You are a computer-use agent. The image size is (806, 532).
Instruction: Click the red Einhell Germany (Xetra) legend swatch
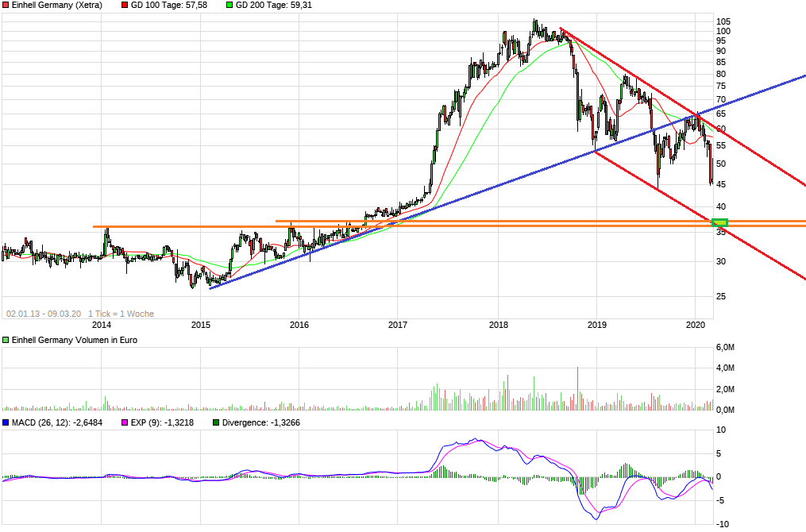pyautogui.click(x=6, y=6)
